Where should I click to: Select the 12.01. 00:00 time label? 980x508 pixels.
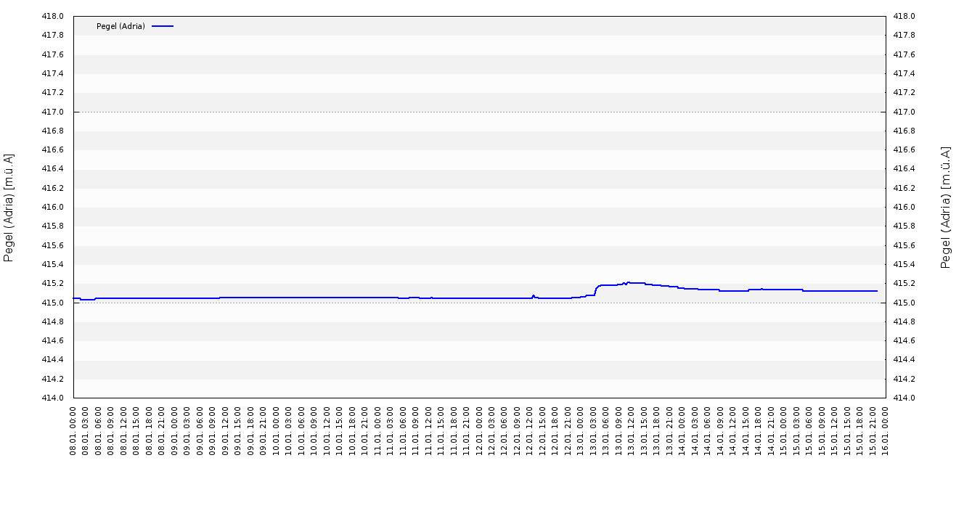pos(480,431)
